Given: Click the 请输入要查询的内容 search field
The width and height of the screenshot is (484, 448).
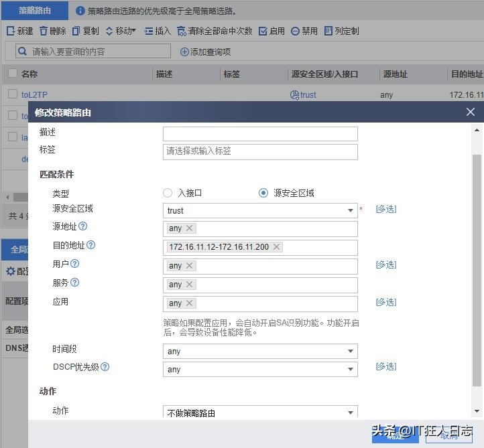Looking at the screenshot, I should pyautogui.click(x=93, y=51).
